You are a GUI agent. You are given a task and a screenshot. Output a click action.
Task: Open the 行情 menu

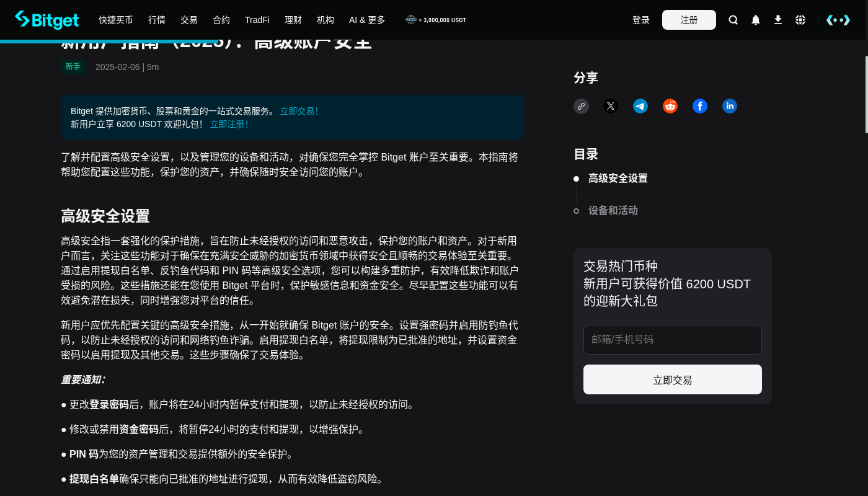pos(157,20)
